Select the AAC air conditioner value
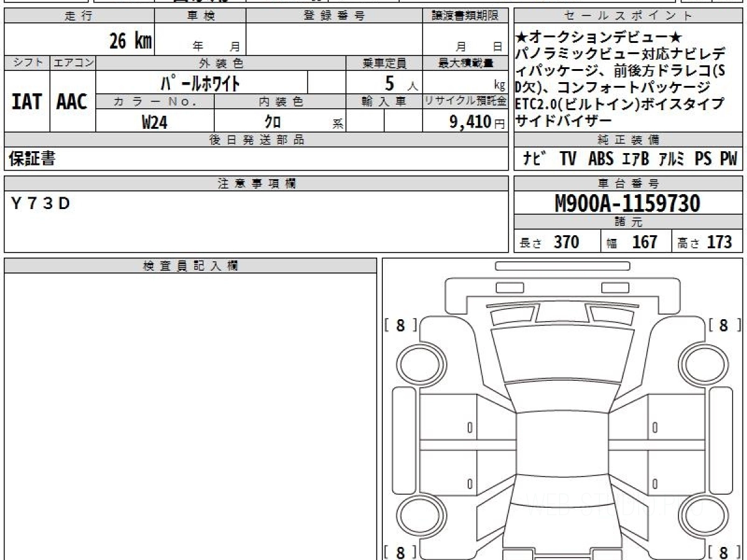This screenshot has width=747, height=560. 72,101
